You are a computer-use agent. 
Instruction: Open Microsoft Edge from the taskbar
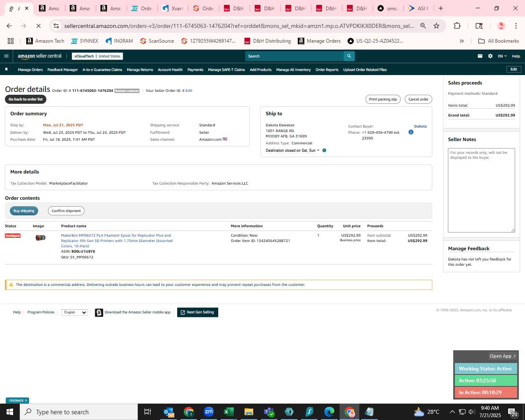(329, 412)
